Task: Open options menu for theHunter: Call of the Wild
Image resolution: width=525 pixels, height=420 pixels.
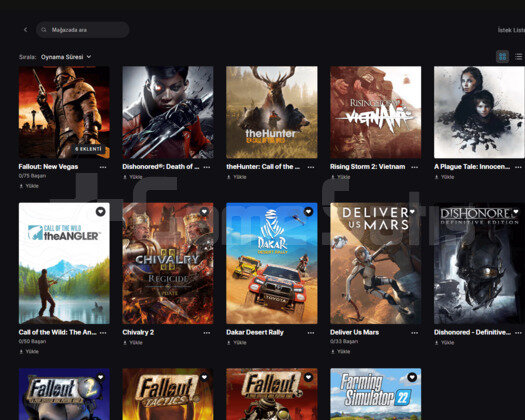Action: (311, 167)
